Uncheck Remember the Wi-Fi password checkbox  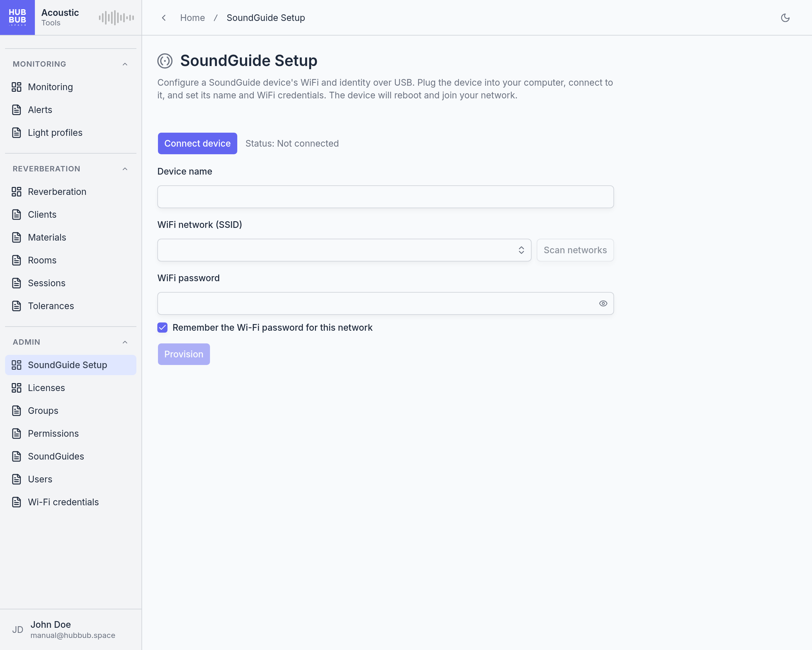point(162,328)
